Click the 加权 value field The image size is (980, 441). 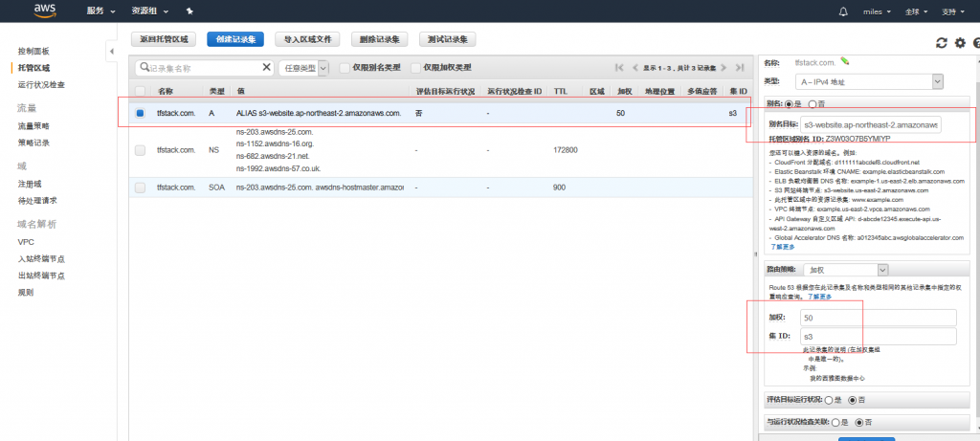click(879, 318)
